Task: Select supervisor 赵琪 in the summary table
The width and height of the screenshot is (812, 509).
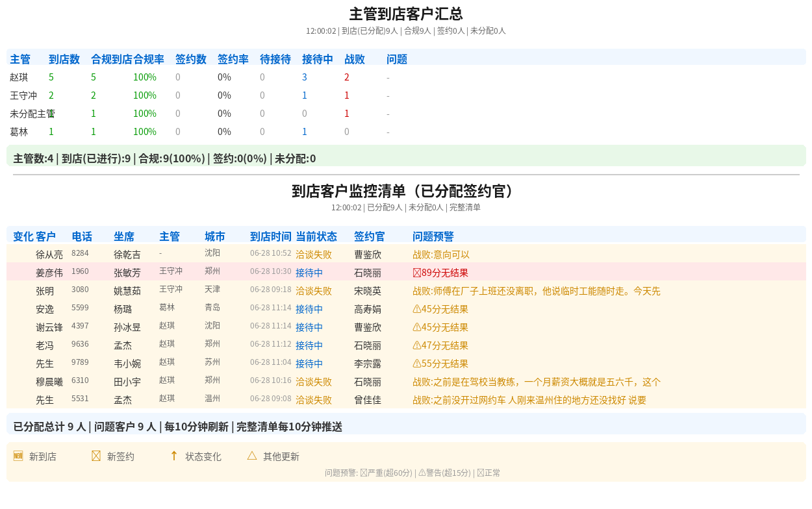Action: [19, 77]
